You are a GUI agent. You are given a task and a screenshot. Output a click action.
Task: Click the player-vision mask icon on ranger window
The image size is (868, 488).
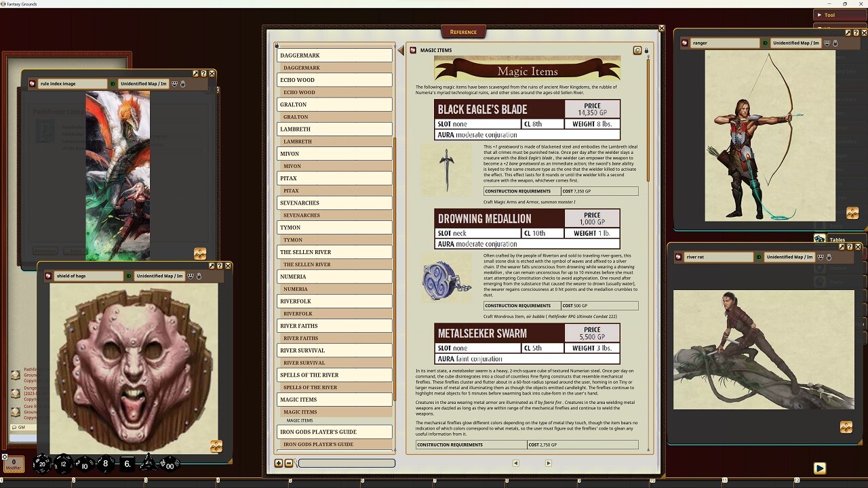point(827,43)
